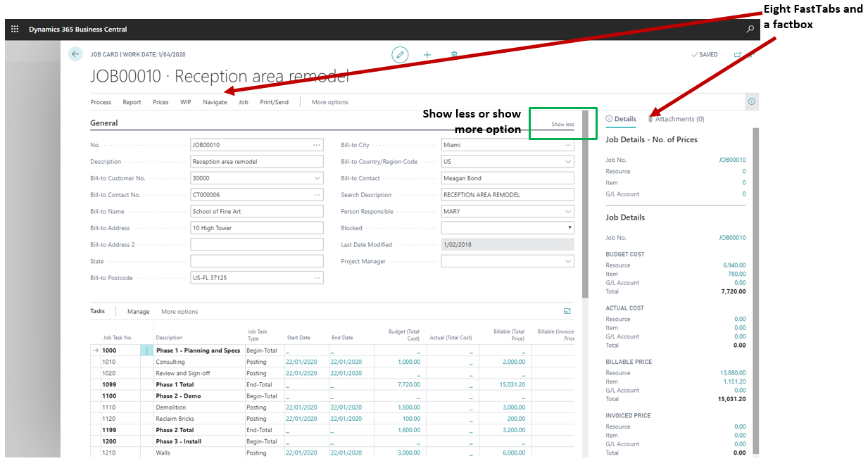Open the Blocked dropdown list
The image size is (868, 461).
pyautogui.click(x=569, y=228)
